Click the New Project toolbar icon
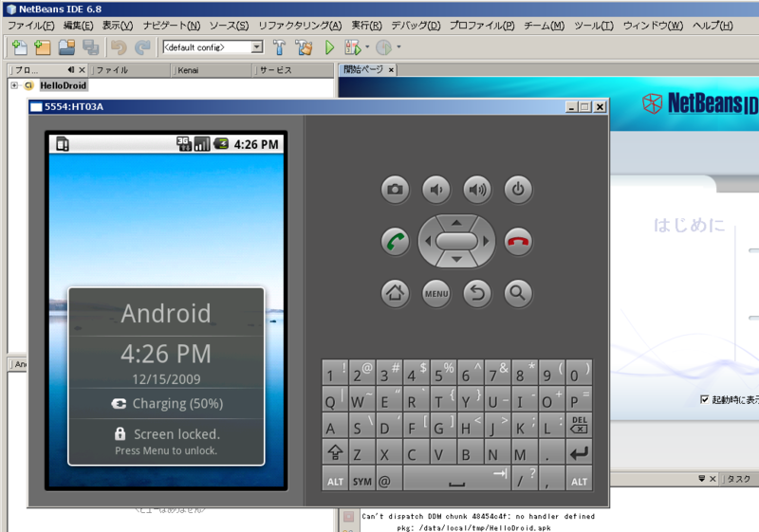 [43, 46]
